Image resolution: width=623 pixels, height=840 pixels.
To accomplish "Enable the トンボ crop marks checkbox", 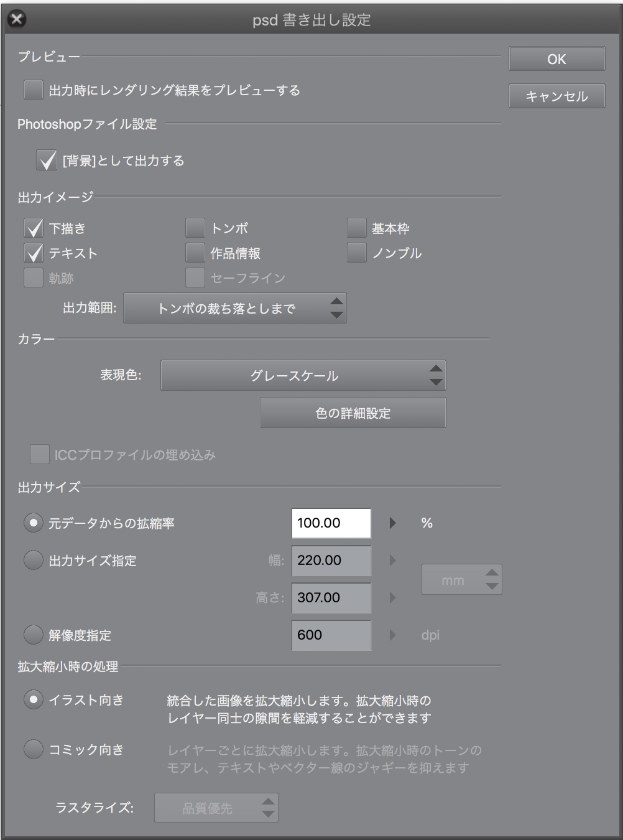I will tap(195, 228).
